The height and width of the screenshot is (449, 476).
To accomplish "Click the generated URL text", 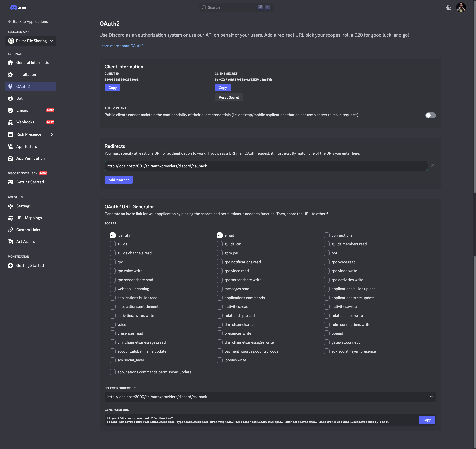I will (248, 420).
